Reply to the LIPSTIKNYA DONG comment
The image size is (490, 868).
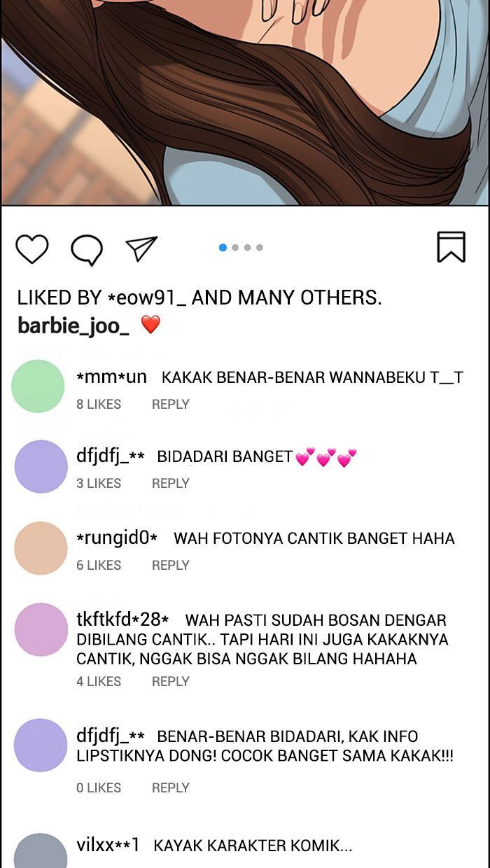click(x=171, y=787)
